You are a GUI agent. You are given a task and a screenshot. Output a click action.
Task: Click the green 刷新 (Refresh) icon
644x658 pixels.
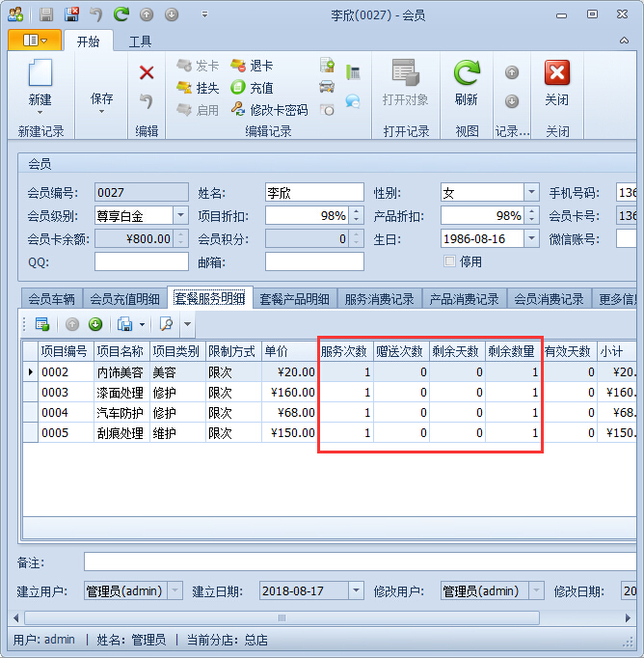point(467,74)
